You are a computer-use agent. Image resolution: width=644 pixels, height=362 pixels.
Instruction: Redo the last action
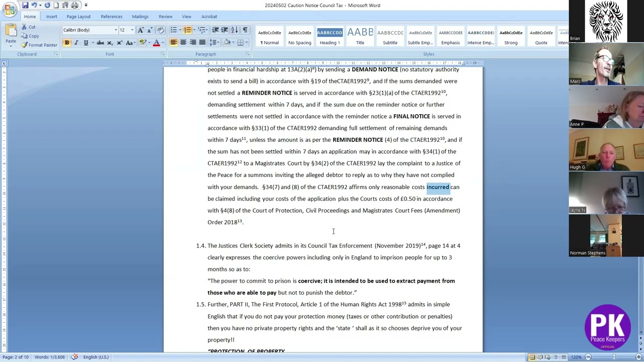47,5
